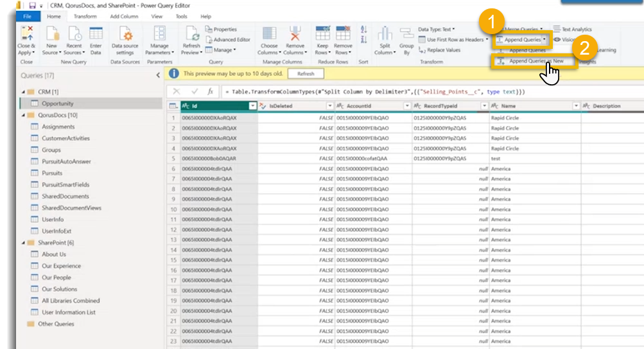Collapse the CRM query group
Viewport: 644px width, 349px height.
[24, 92]
